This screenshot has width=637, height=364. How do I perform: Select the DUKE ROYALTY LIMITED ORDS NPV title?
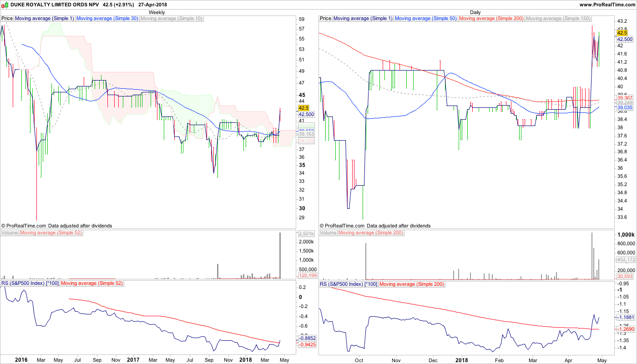click(x=55, y=5)
